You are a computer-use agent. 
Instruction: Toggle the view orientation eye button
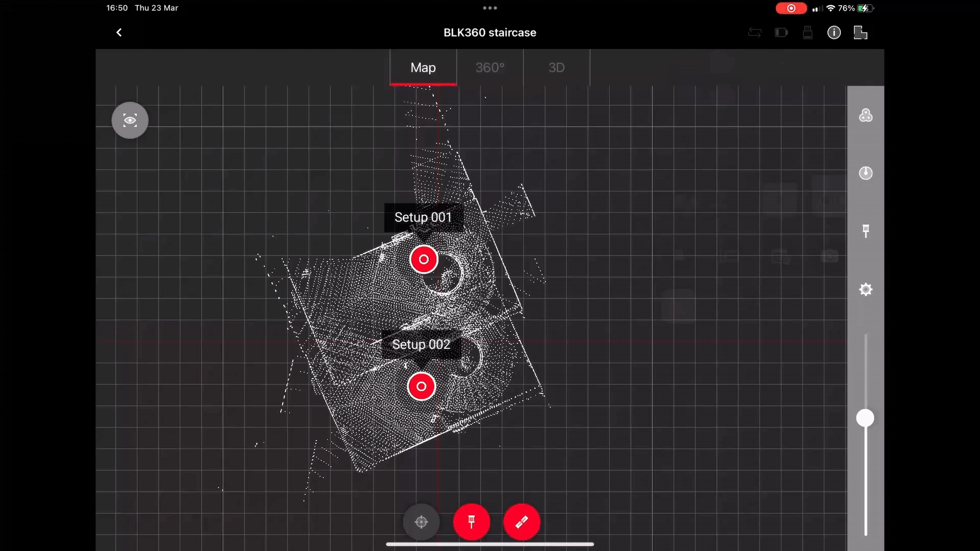point(129,120)
